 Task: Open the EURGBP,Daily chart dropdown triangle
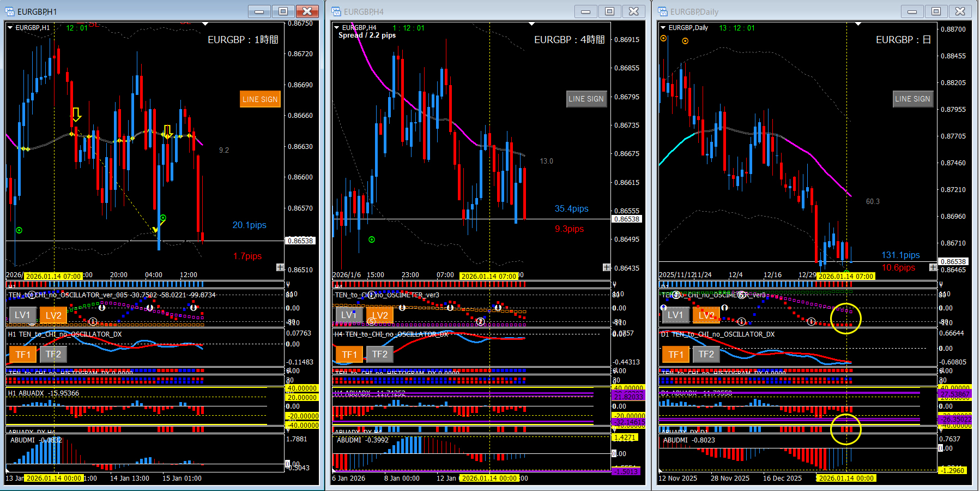pyautogui.click(x=663, y=27)
